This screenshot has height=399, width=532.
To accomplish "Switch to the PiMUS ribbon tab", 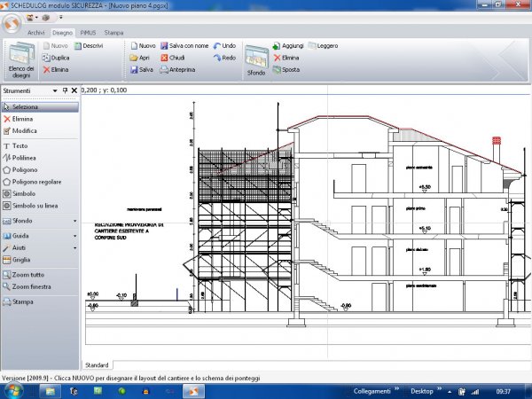I will coord(88,31).
